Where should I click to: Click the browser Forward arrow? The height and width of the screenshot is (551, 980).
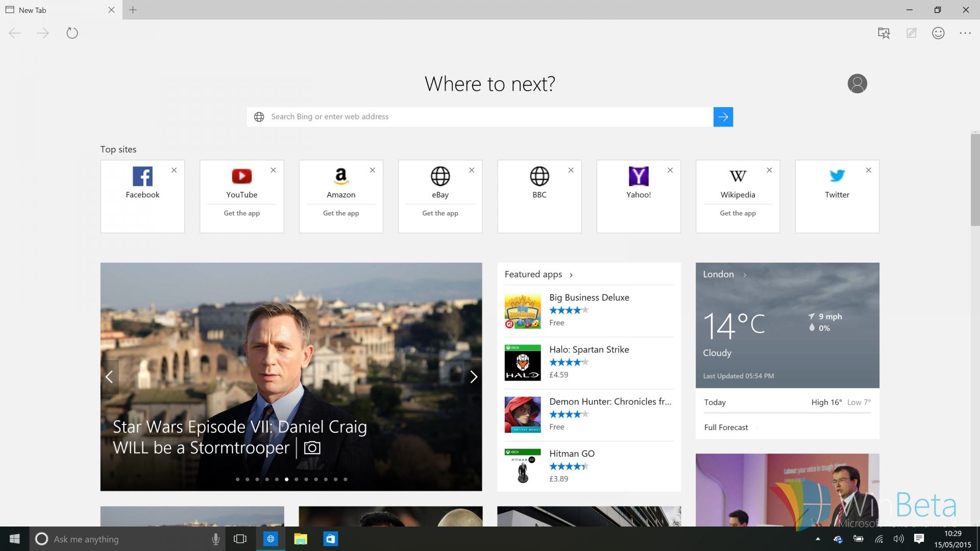(x=43, y=33)
